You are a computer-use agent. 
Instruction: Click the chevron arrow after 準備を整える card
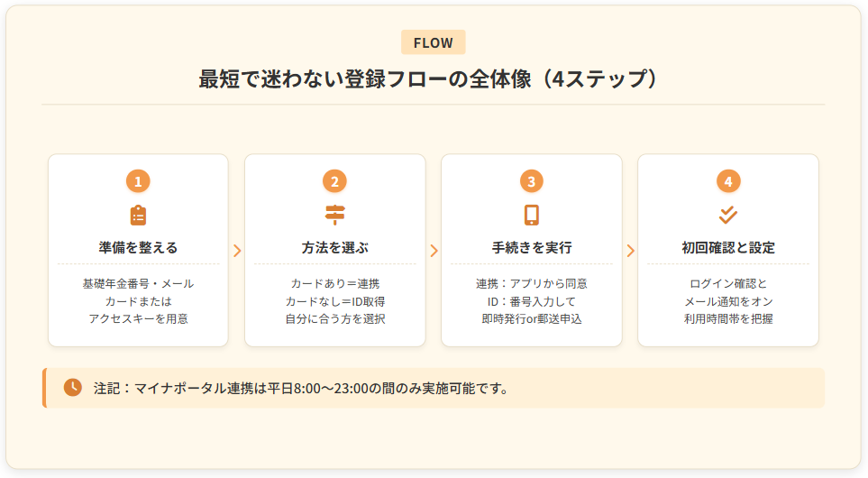tap(237, 251)
